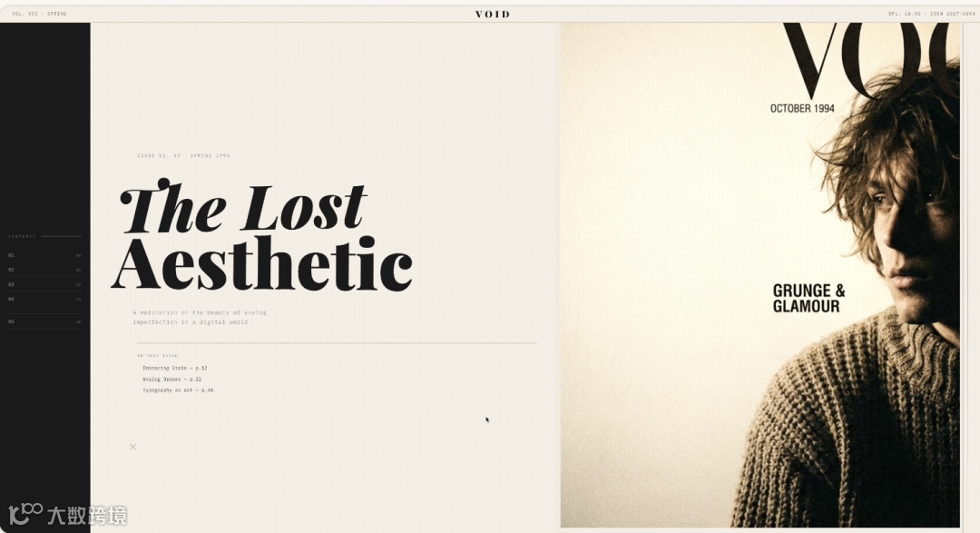Screen dimensions: 980x533
Task: Open Typography as Art p.34 link
Action: point(178,390)
